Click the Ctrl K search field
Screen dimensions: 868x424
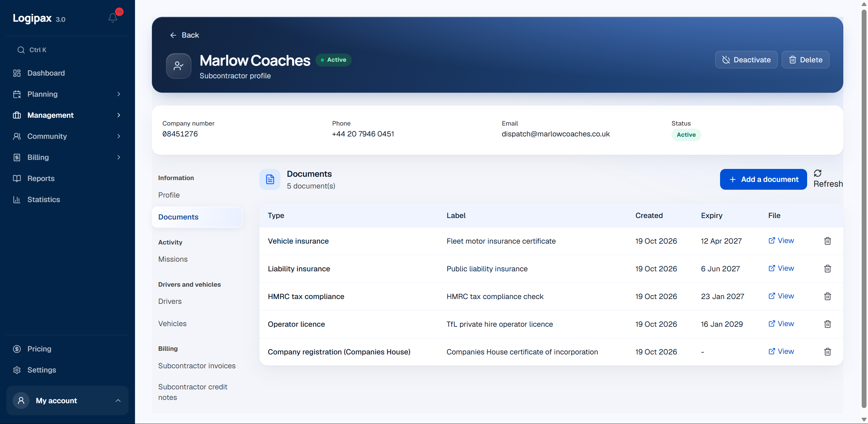pyautogui.click(x=67, y=50)
